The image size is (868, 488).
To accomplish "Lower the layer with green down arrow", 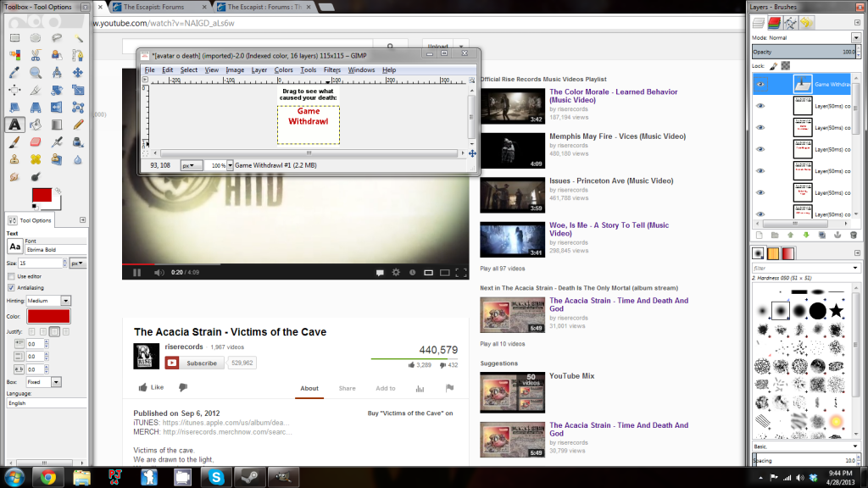I will point(806,236).
